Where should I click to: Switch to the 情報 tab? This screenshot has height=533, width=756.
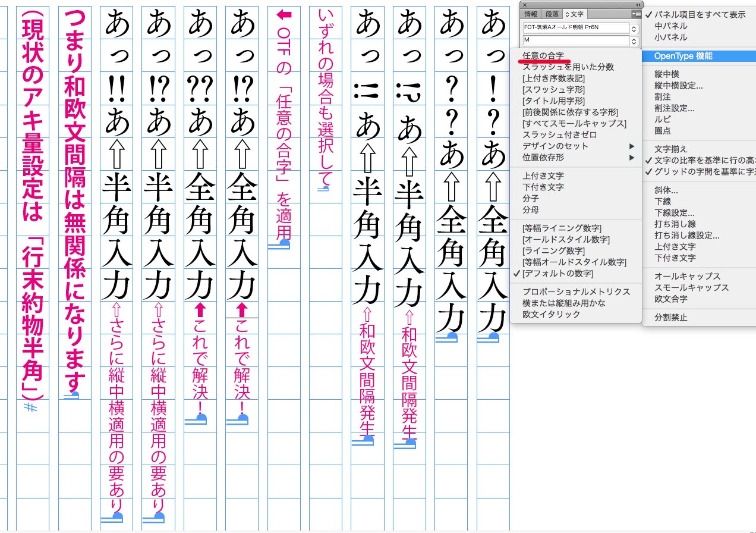click(531, 14)
